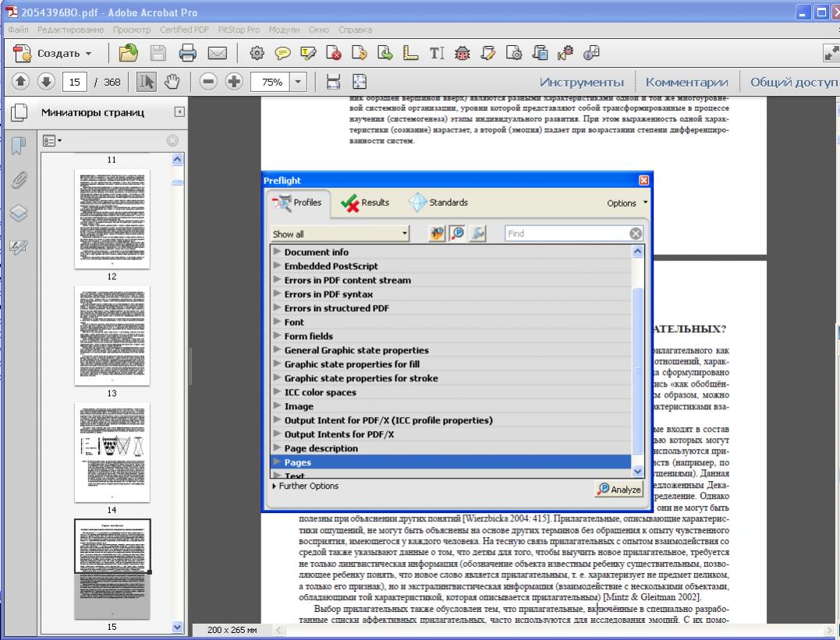Toggle the Select profiles button in Preflight
This screenshot has height=640, width=840.
(x=437, y=234)
